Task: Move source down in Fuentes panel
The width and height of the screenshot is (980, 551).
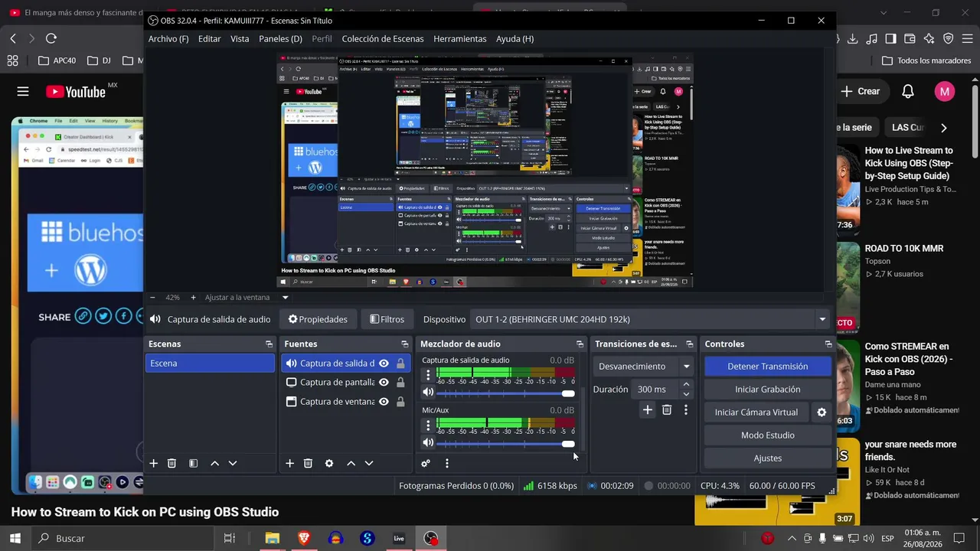Action: [369, 463]
